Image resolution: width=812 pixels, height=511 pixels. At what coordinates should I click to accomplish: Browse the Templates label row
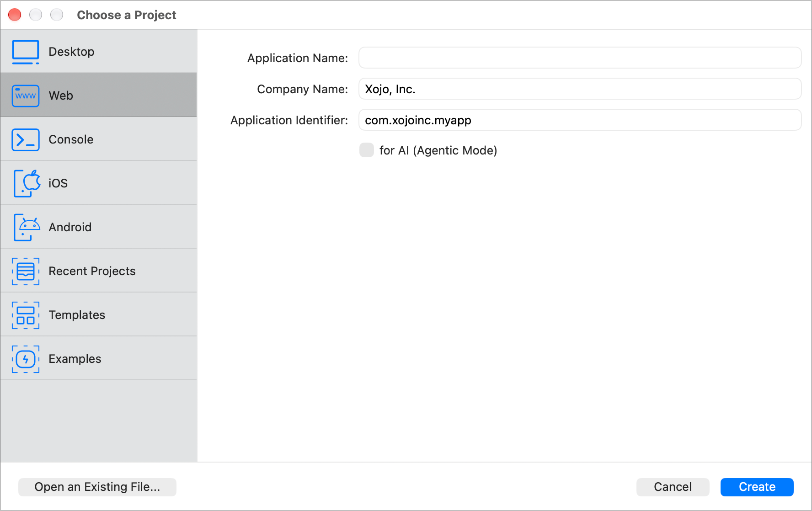coord(77,315)
